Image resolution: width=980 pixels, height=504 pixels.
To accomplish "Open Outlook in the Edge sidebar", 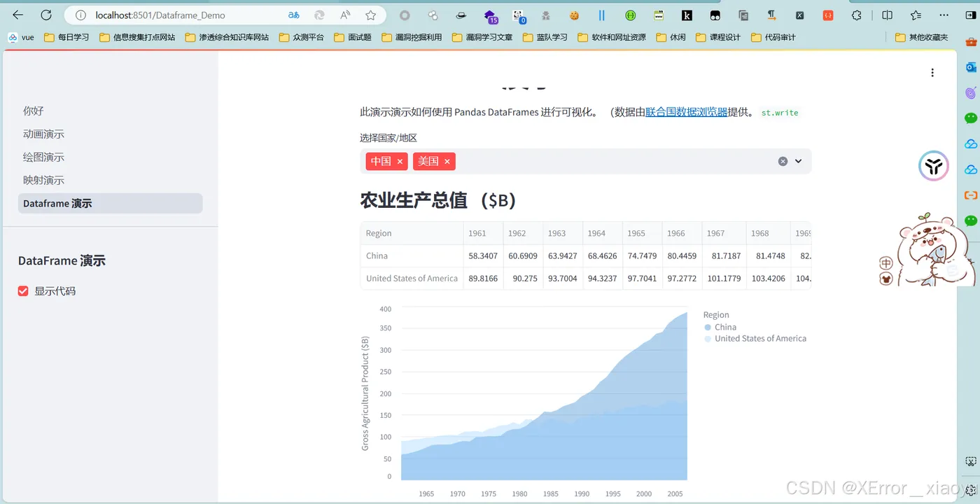I will (x=971, y=67).
